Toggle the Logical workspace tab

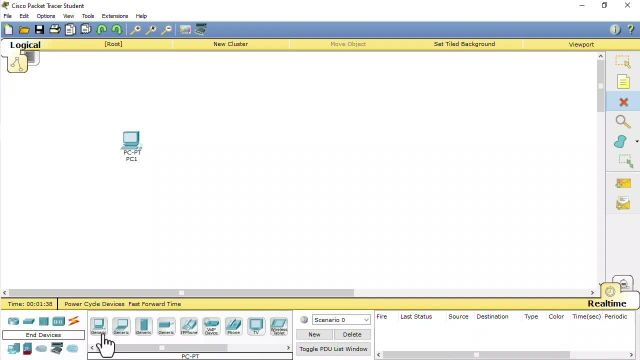pyautogui.click(x=25, y=45)
